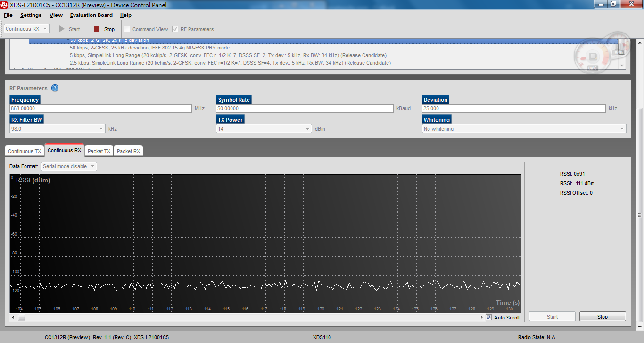644x343 pixels.
Task: Open the File menu
Action: click(8, 15)
